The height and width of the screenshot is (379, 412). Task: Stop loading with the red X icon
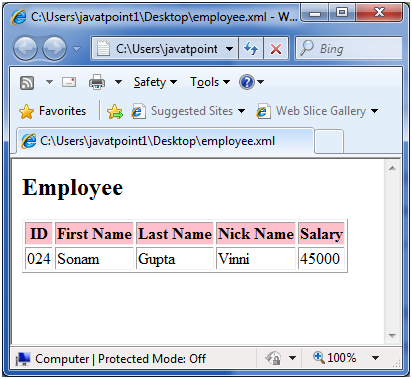click(276, 49)
